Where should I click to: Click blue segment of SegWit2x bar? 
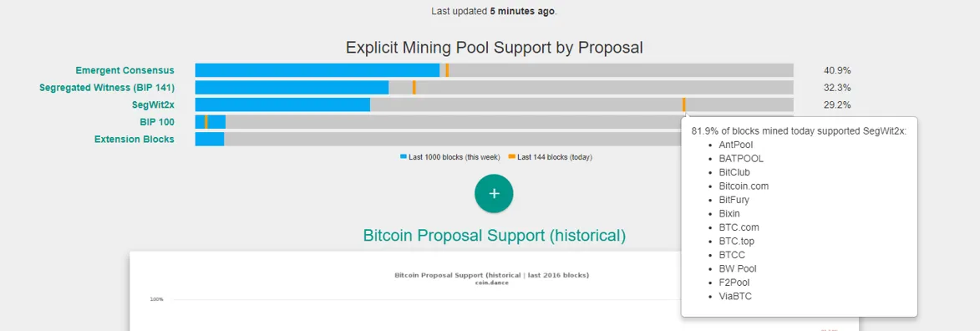coord(282,104)
